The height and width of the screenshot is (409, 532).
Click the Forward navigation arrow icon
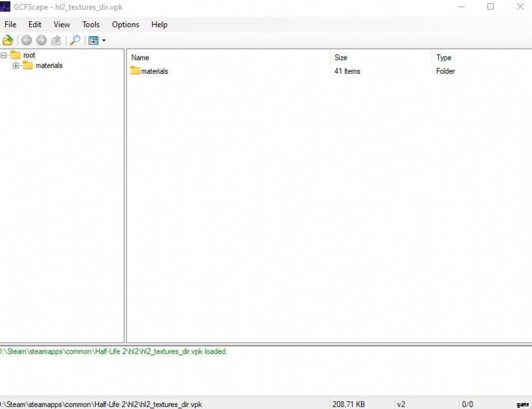tap(41, 41)
